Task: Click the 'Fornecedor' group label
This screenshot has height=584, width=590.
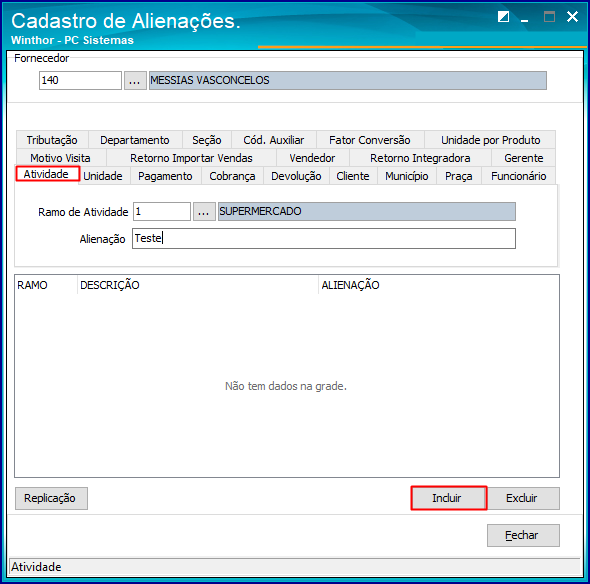Action: (x=41, y=58)
